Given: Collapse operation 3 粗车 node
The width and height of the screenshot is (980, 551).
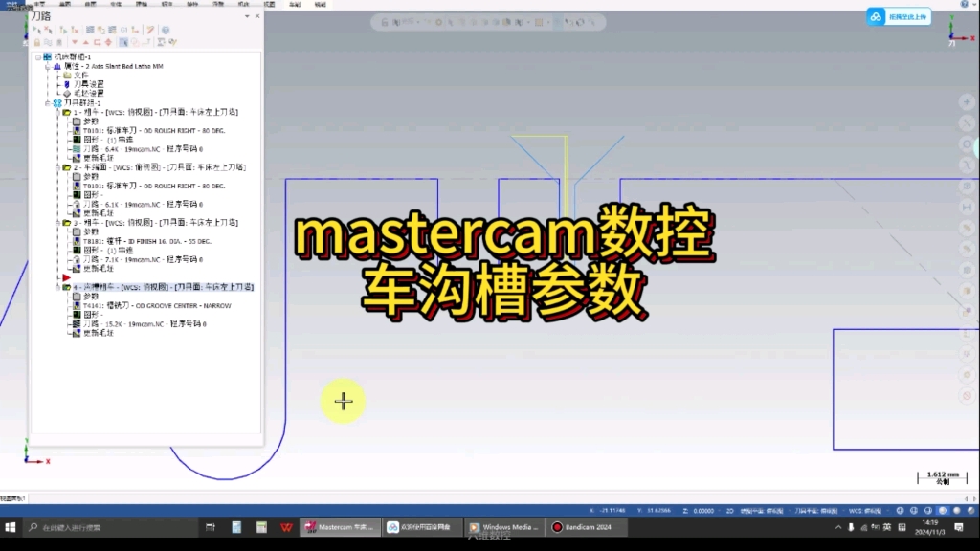Looking at the screenshot, I should 57,222.
